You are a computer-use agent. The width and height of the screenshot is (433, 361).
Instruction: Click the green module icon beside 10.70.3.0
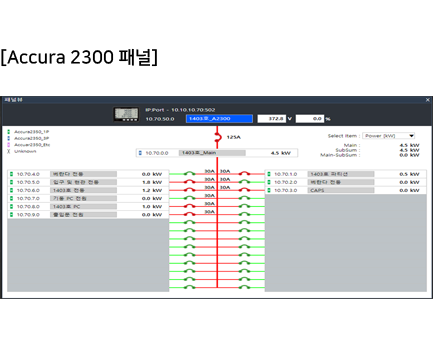[x=269, y=190]
